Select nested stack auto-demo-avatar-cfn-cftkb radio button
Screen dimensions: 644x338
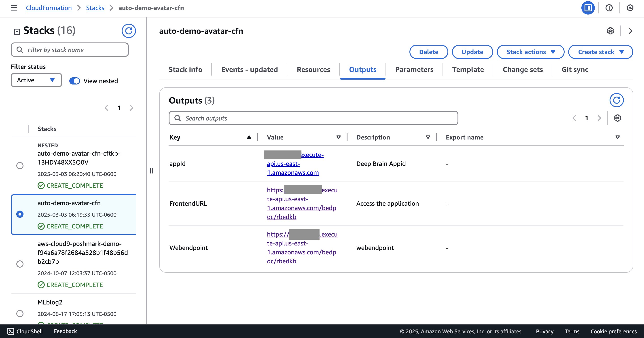[x=20, y=165]
